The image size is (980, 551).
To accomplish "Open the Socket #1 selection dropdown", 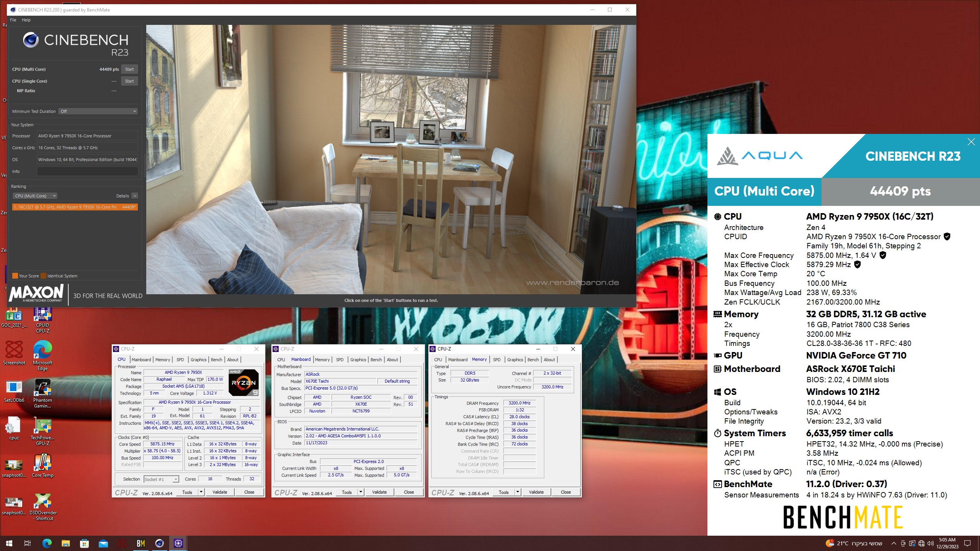I will [161, 479].
